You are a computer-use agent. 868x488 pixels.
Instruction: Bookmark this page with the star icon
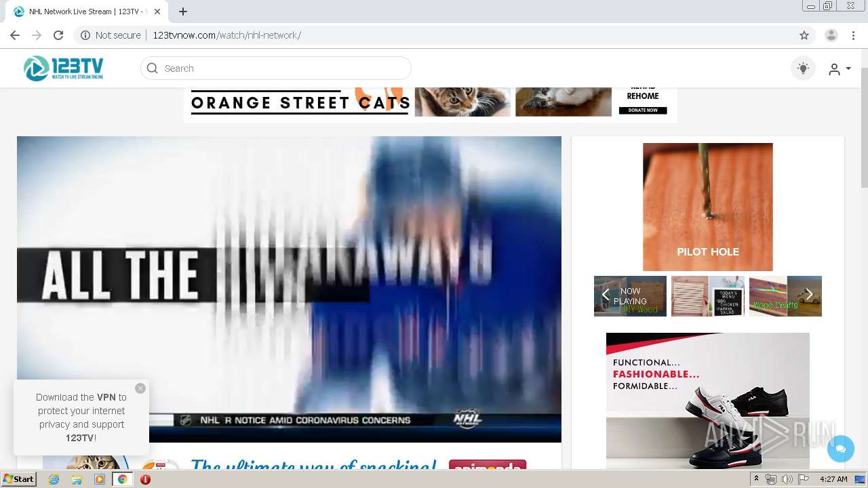click(804, 35)
